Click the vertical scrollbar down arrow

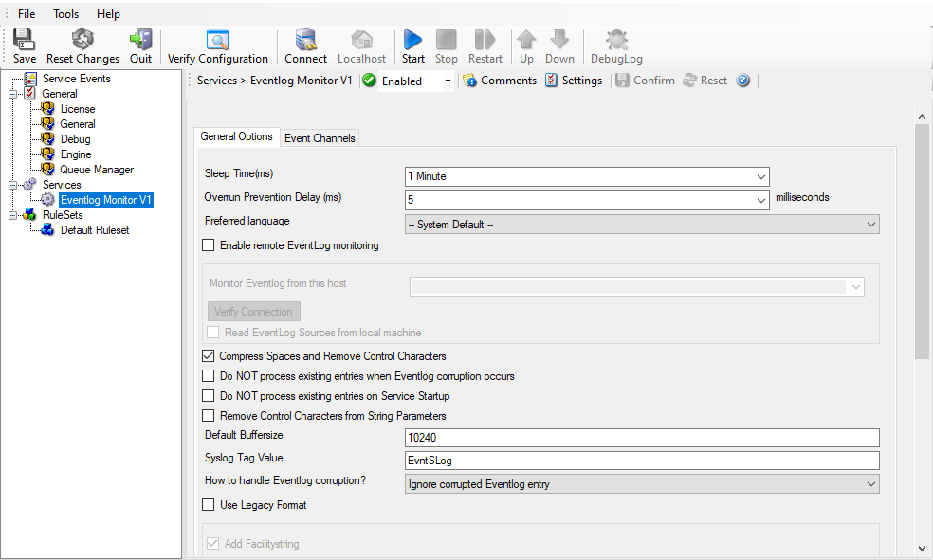tap(922, 548)
